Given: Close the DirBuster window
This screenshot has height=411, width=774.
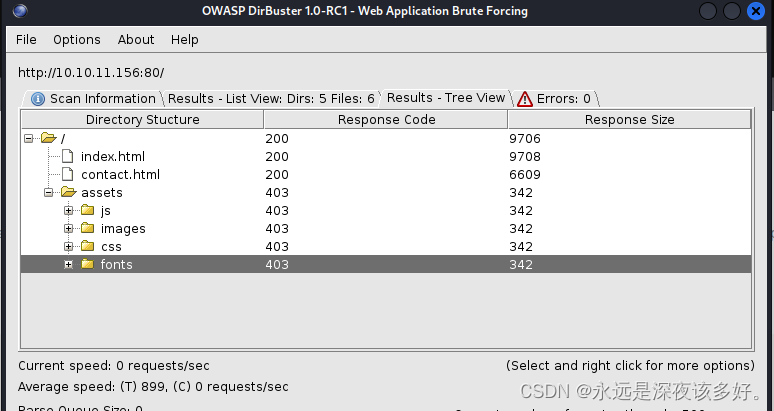Looking at the screenshot, I should 756,11.
